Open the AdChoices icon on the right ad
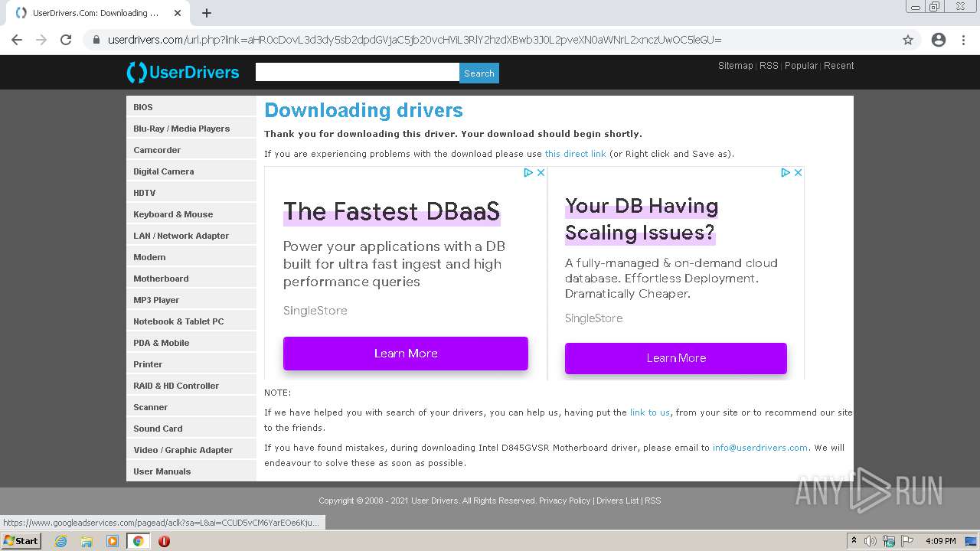This screenshot has height=551, width=980. tap(786, 173)
